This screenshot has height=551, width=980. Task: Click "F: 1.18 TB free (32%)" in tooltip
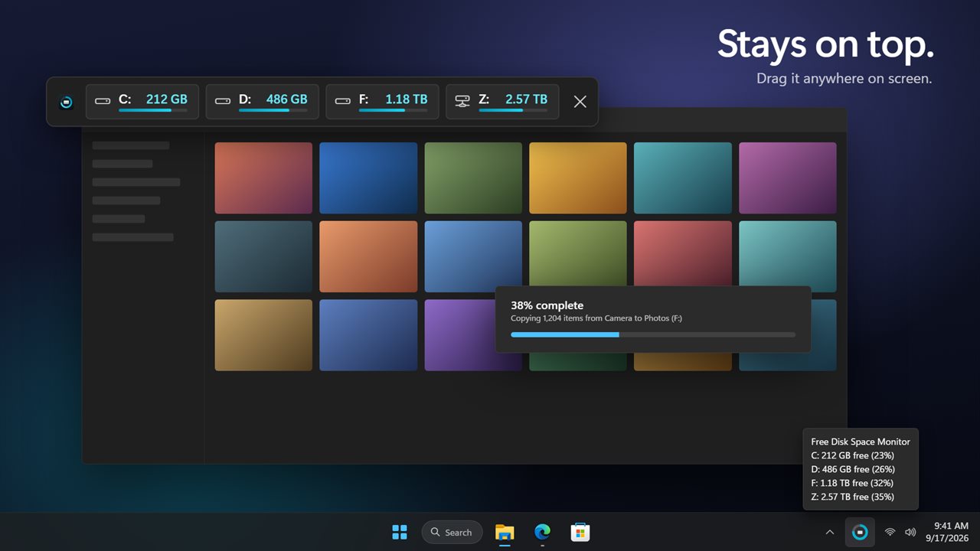[x=852, y=483]
